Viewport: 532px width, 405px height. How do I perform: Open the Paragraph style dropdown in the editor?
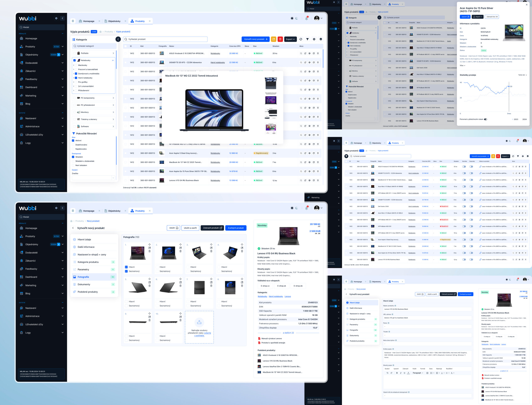pos(418,373)
